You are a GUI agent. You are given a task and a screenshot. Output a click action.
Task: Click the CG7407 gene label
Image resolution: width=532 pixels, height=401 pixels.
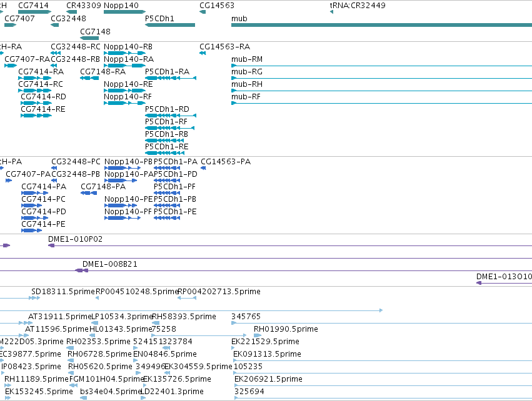pos(19,18)
